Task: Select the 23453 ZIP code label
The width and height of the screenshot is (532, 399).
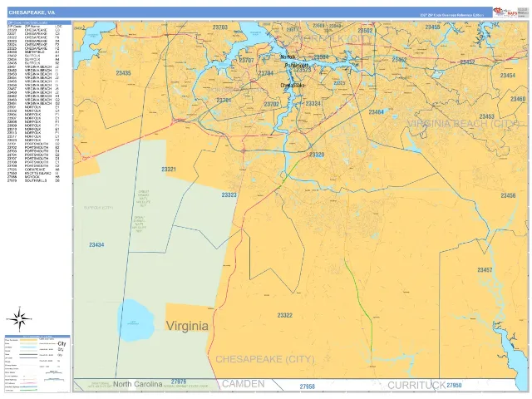Action: (486, 116)
